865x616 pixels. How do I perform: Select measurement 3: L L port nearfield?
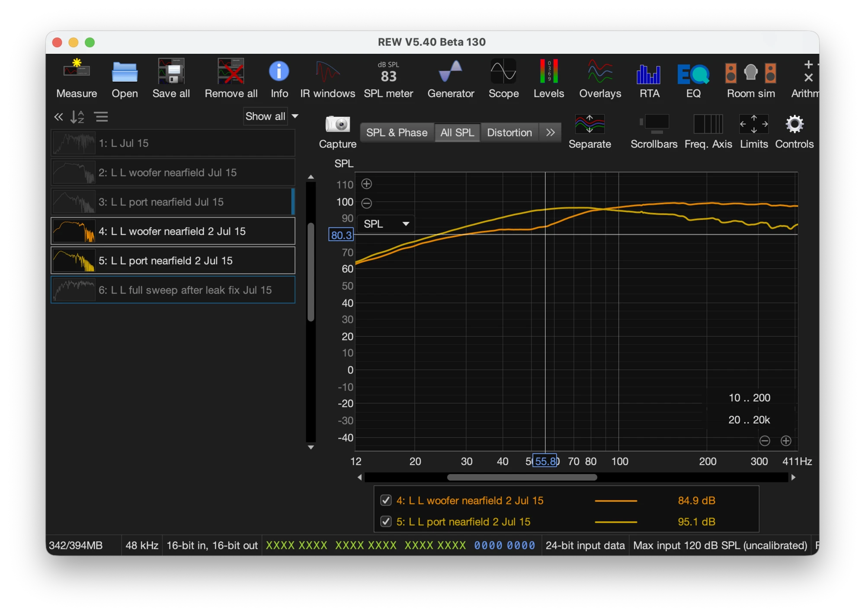pyautogui.click(x=173, y=202)
